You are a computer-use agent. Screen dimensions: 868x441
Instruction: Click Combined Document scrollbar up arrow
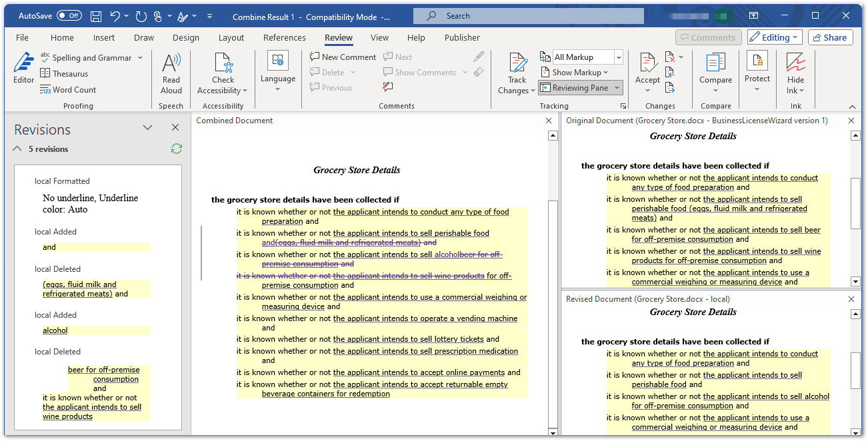pyautogui.click(x=552, y=136)
